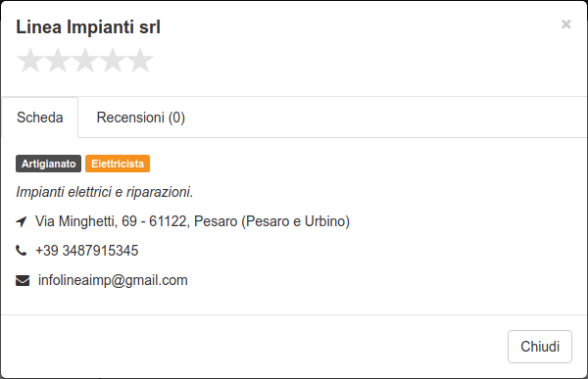This screenshot has height=379, width=588.
Task: Switch to the Scheda tab
Action: click(x=40, y=118)
